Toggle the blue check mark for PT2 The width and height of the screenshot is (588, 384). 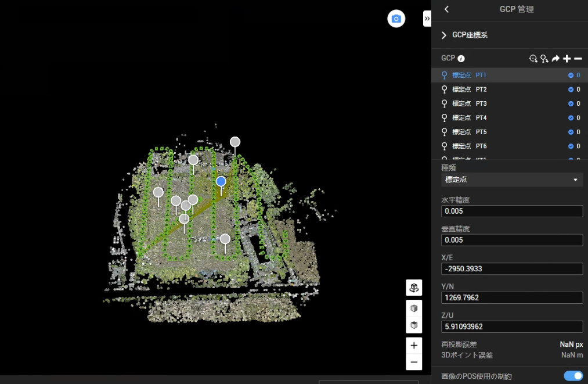571,89
